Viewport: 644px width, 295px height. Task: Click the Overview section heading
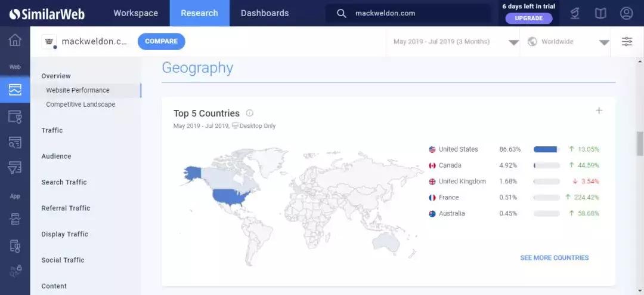[x=56, y=76]
